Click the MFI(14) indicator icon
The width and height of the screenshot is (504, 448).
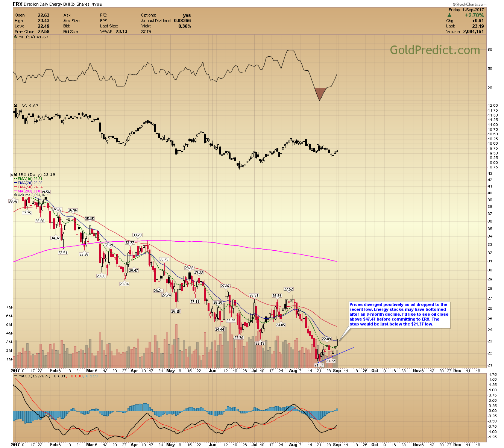(x=16, y=37)
